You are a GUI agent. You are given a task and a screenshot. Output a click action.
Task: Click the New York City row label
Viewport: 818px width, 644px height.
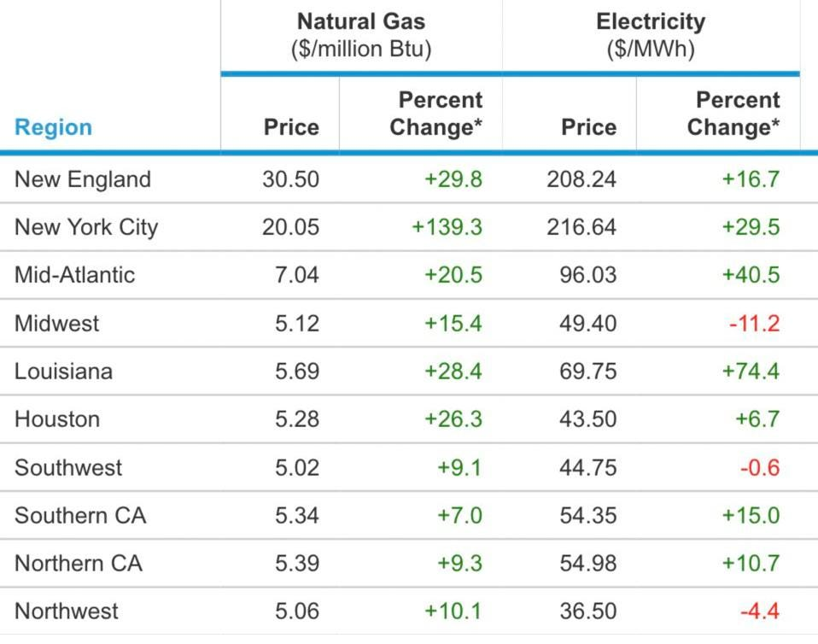(x=86, y=227)
